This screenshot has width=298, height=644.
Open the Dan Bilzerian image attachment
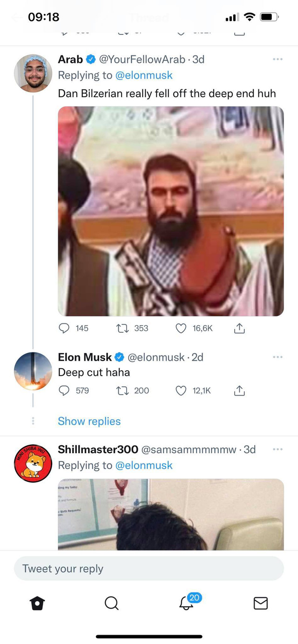click(170, 210)
